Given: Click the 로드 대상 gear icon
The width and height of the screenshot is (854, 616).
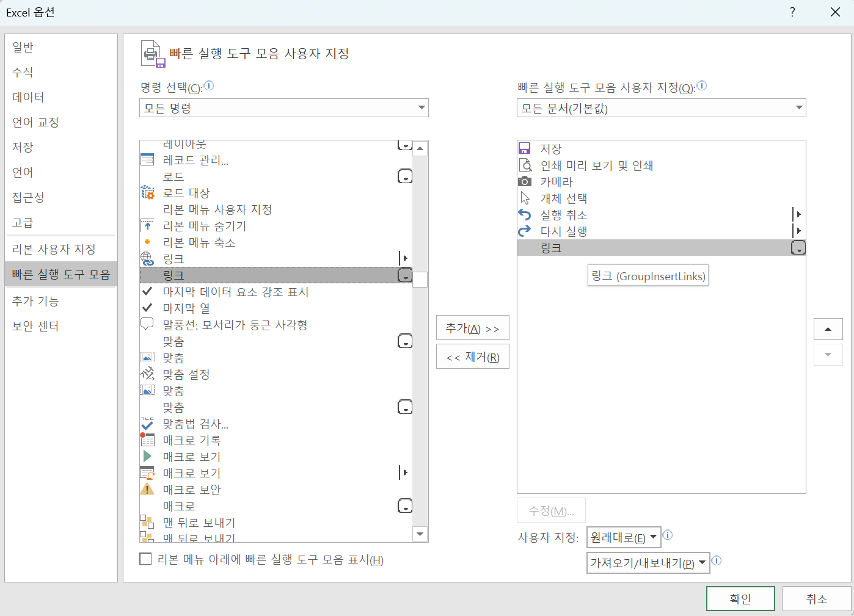Looking at the screenshot, I should (x=147, y=193).
